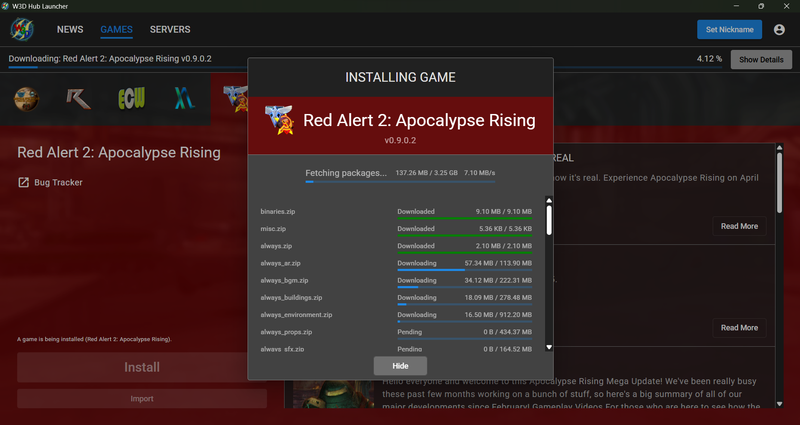
Task: Select the always.zip row
Action: tap(396, 248)
